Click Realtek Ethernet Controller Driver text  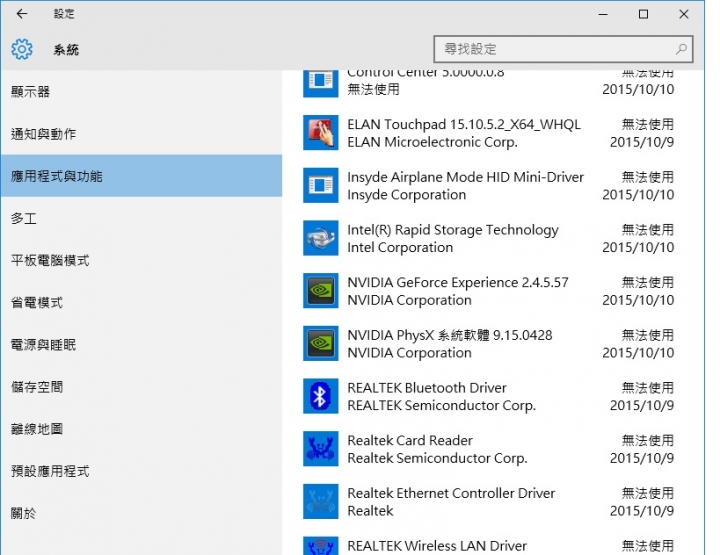451,493
